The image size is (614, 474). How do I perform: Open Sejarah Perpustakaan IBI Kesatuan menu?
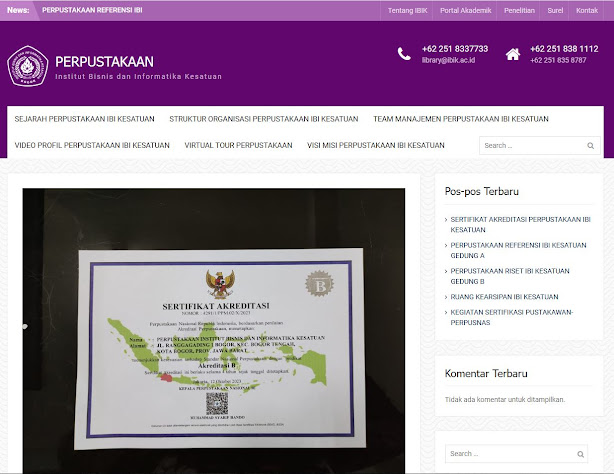click(x=85, y=119)
